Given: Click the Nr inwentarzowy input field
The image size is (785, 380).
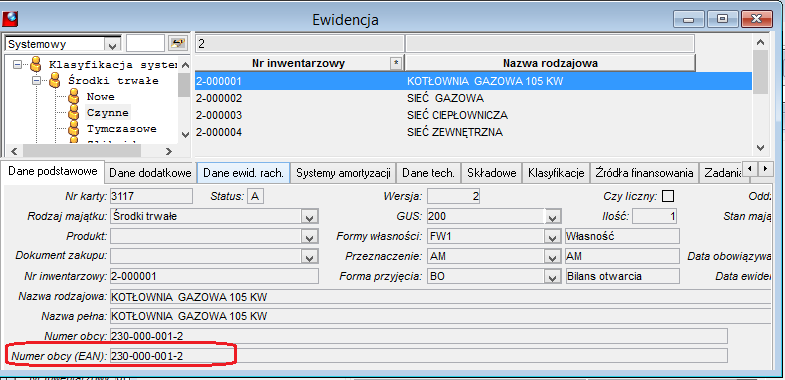Looking at the screenshot, I should coord(214,276).
